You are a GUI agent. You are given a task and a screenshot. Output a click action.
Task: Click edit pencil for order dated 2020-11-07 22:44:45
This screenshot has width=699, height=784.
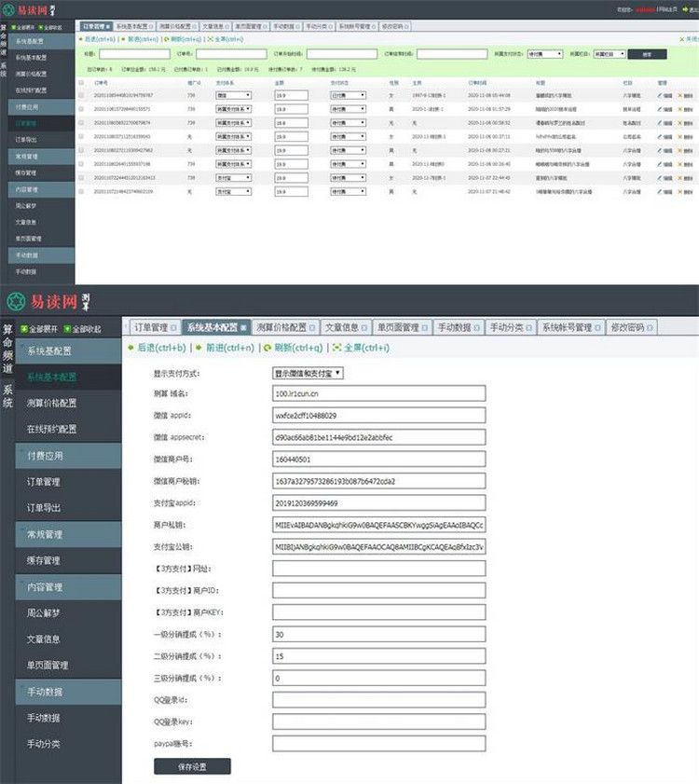660,177
